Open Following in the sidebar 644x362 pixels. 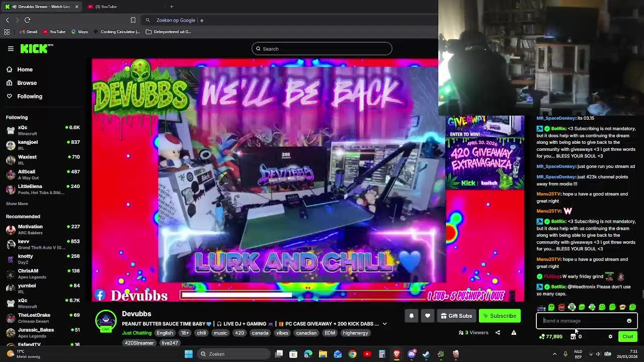(30, 96)
